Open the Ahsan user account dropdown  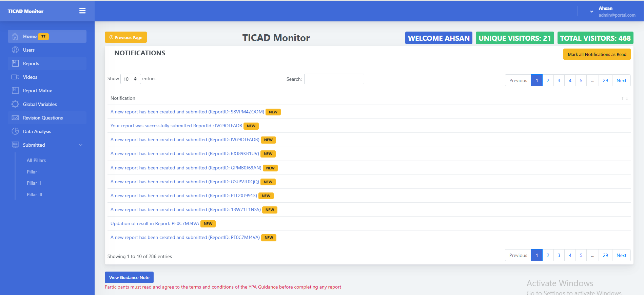coord(591,12)
